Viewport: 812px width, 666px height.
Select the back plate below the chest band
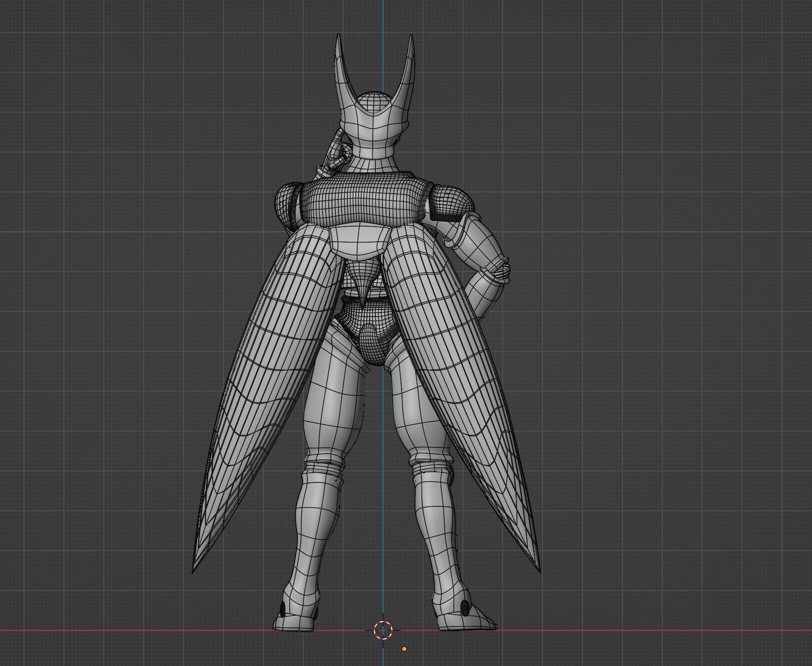360,242
